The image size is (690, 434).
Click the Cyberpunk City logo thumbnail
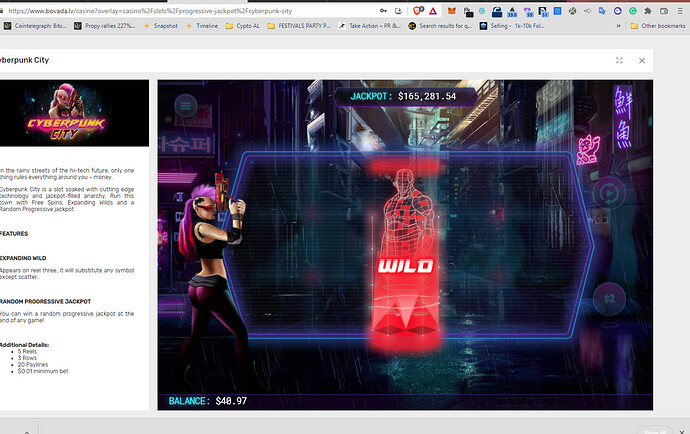pyautogui.click(x=74, y=113)
